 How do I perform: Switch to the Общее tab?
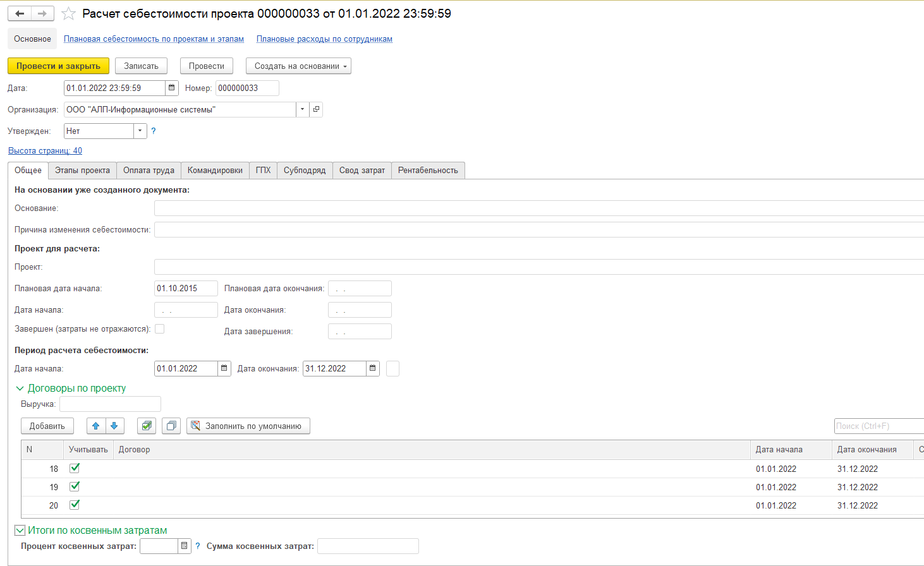28,170
